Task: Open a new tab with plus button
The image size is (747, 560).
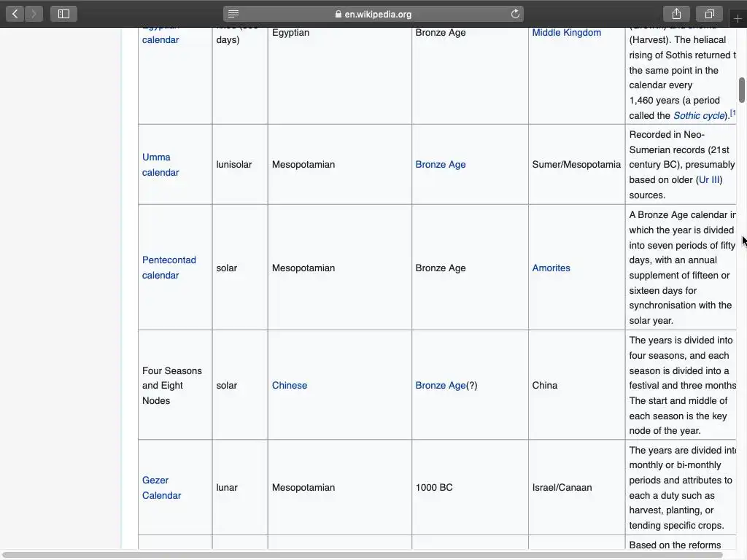Action: point(738,18)
